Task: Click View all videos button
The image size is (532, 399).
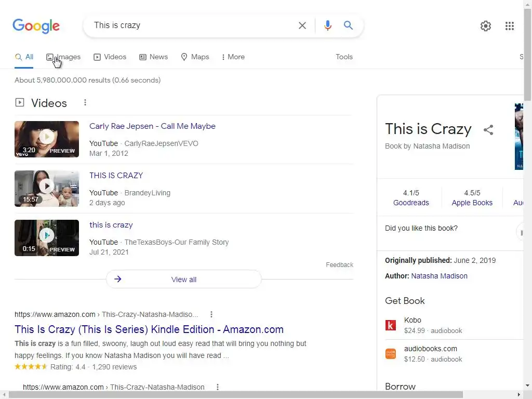Action: pyautogui.click(x=183, y=279)
